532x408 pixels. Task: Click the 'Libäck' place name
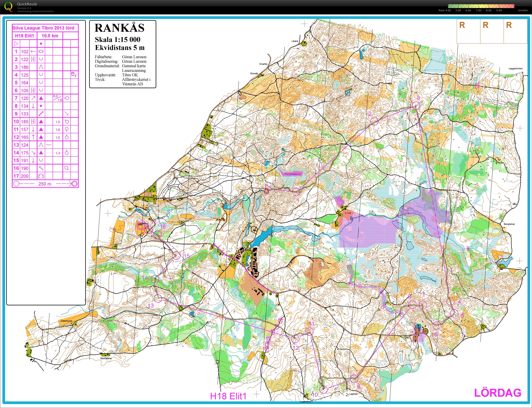[x=295, y=41]
